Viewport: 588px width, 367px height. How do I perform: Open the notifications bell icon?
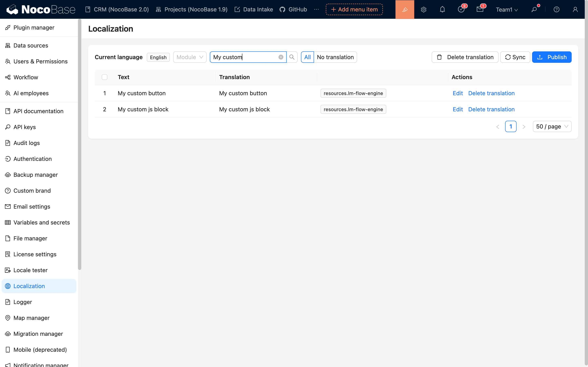point(442,9)
